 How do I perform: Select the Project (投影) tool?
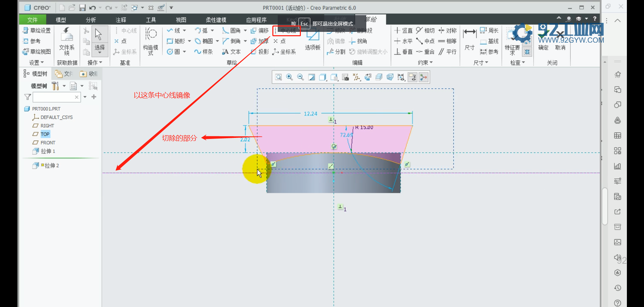tap(260, 52)
